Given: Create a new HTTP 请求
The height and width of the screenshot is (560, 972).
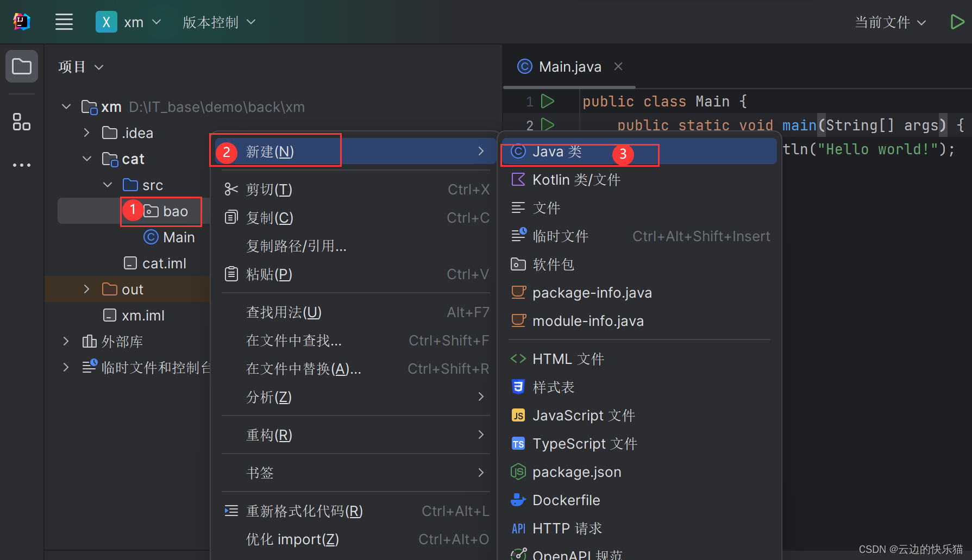Looking at the screenshot, I should point(639,528).
